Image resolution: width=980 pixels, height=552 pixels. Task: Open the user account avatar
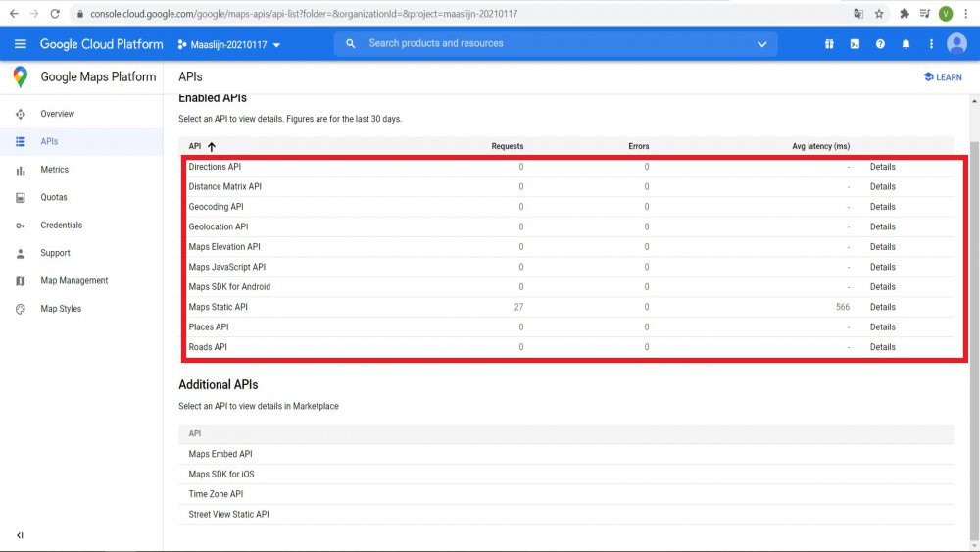[955, 44]
